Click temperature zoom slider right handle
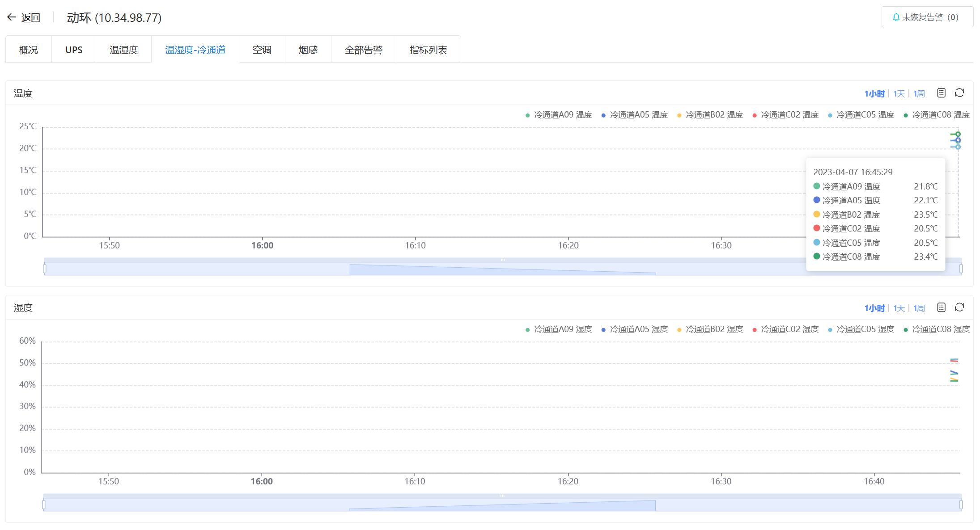This screenshot has height=530, width=980. [961, 269]
